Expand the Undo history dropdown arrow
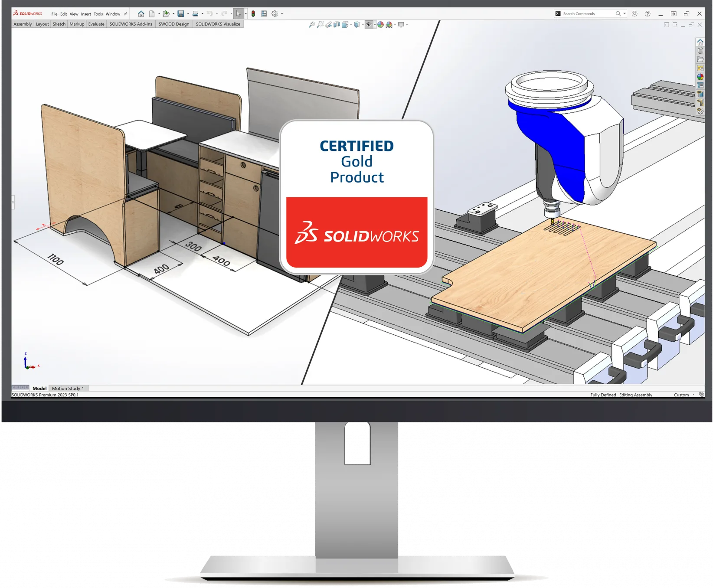The height and width of the screenshot is (588, 713). tap(217, 14)
